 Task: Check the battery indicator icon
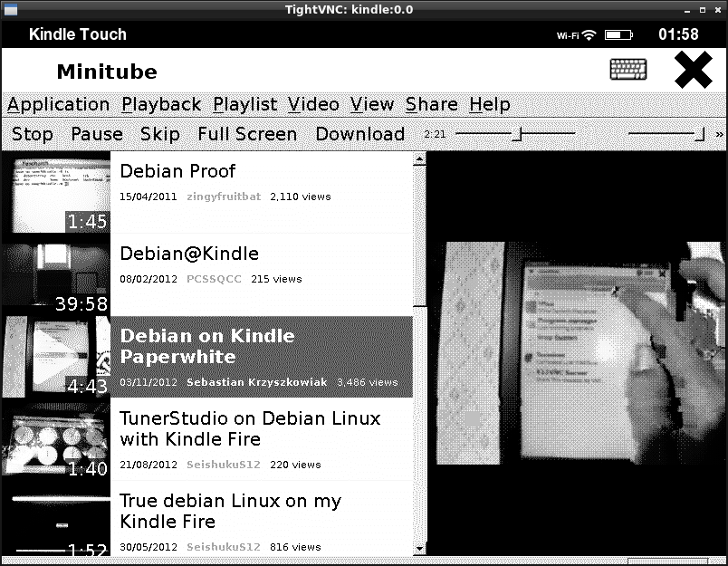coord(618,34)
